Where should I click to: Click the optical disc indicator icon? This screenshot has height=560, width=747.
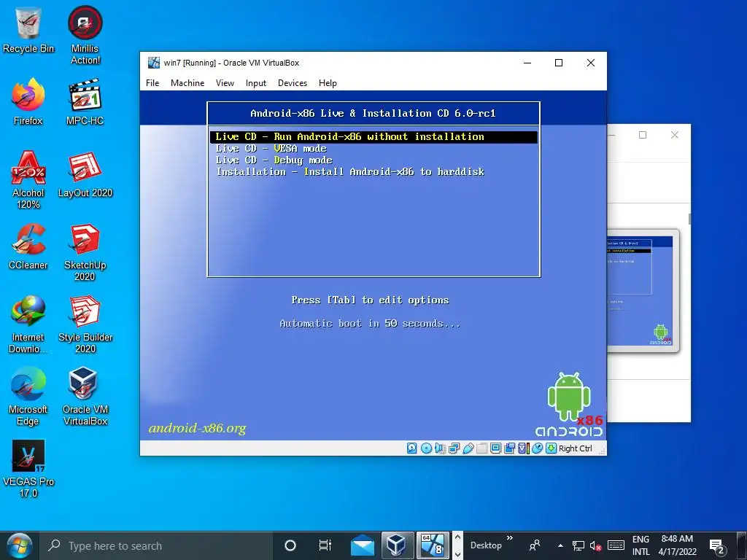click(426, 448)
